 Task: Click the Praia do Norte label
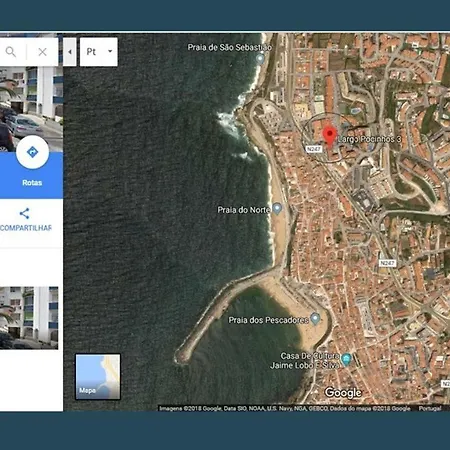click(244, 210)
